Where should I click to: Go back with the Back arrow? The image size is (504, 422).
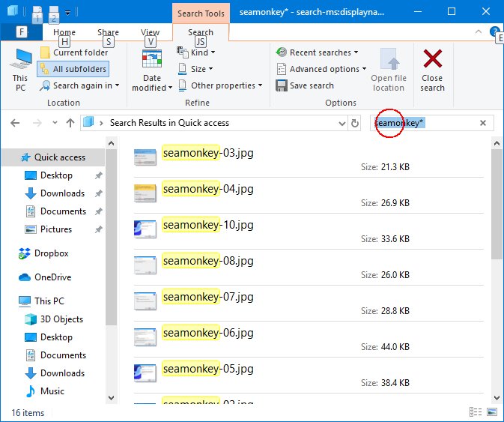tap(15, 123)
